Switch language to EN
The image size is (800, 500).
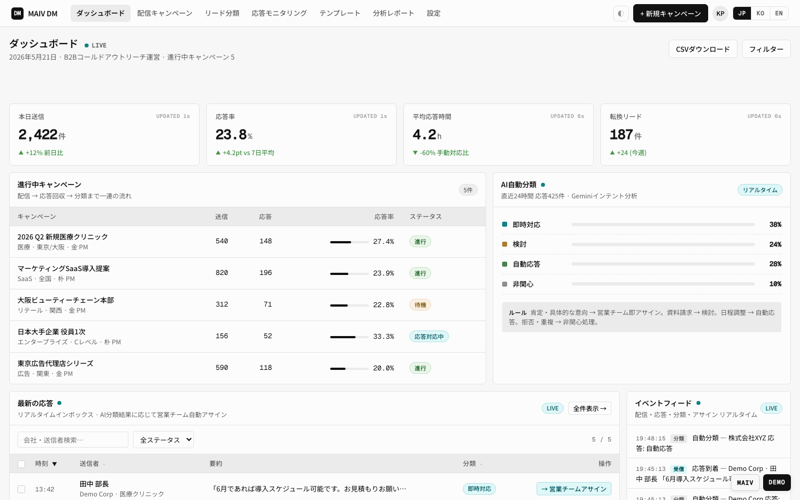779,13
